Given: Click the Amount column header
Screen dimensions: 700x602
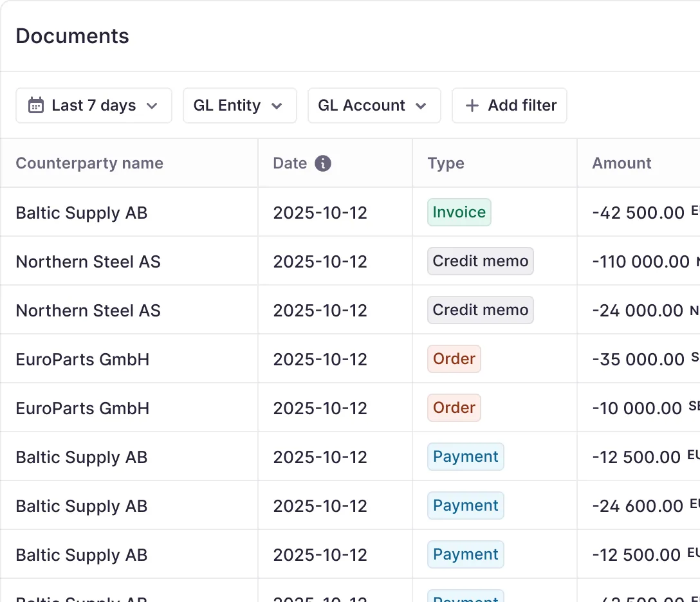Looking at the screenshot, I should pos(622,163).
